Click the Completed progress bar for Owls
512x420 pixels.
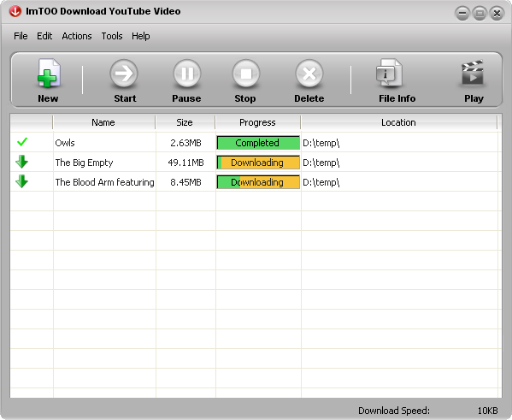click(258, 143)
